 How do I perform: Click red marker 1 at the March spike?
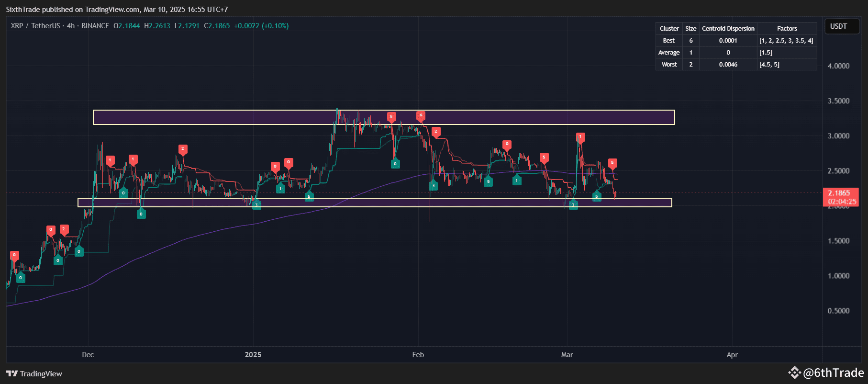tap(580, 137)
